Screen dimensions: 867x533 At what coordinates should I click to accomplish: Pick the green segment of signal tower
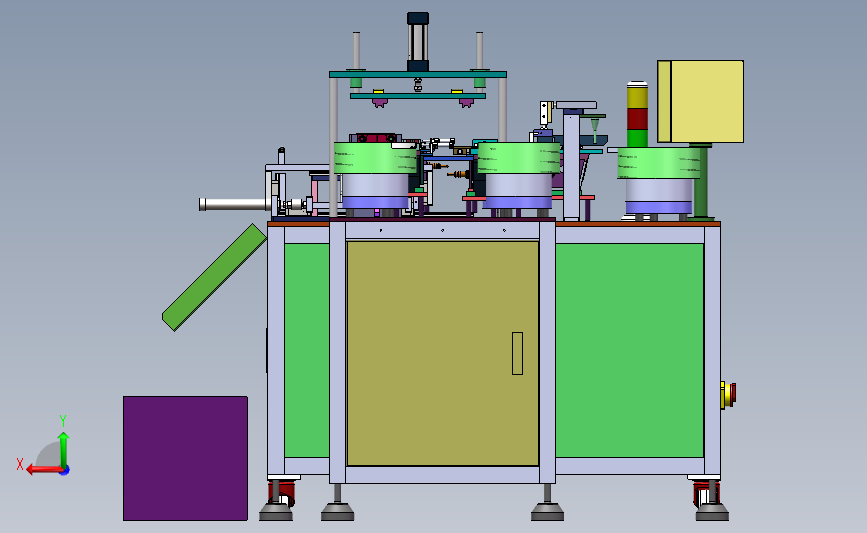tap(637, 138)
